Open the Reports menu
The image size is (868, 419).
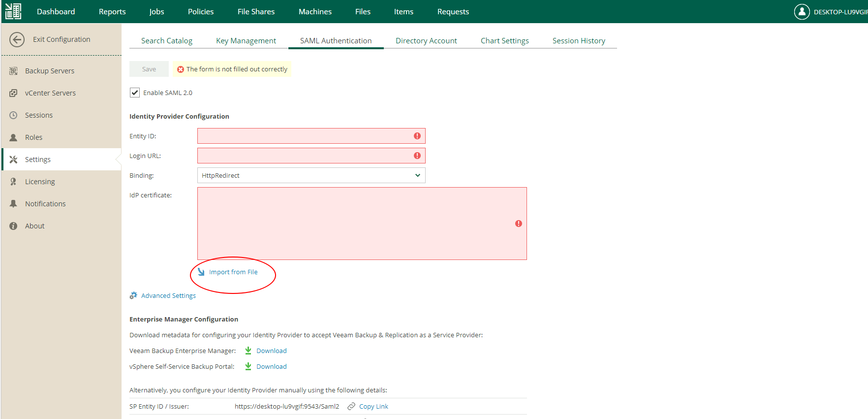click(112, 11)
